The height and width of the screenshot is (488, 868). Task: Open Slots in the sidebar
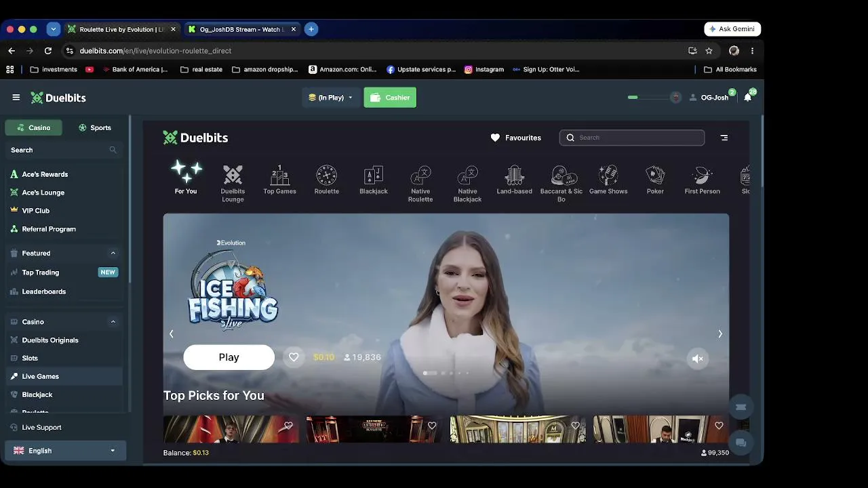tap(64, 358)
